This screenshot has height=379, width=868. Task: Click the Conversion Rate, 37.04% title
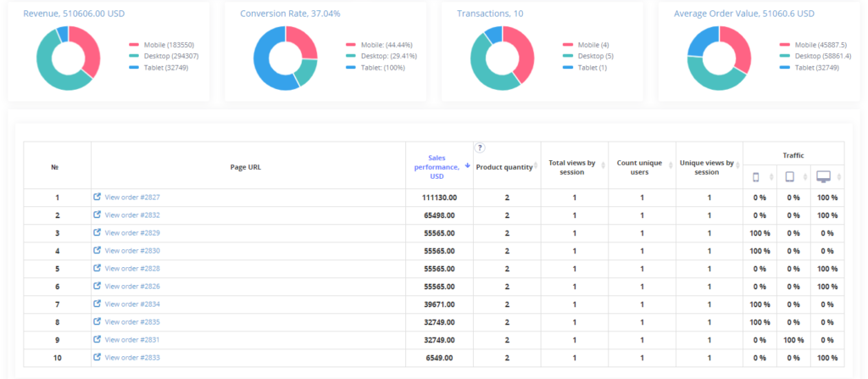pyautogui.click(x=290, y=14)
